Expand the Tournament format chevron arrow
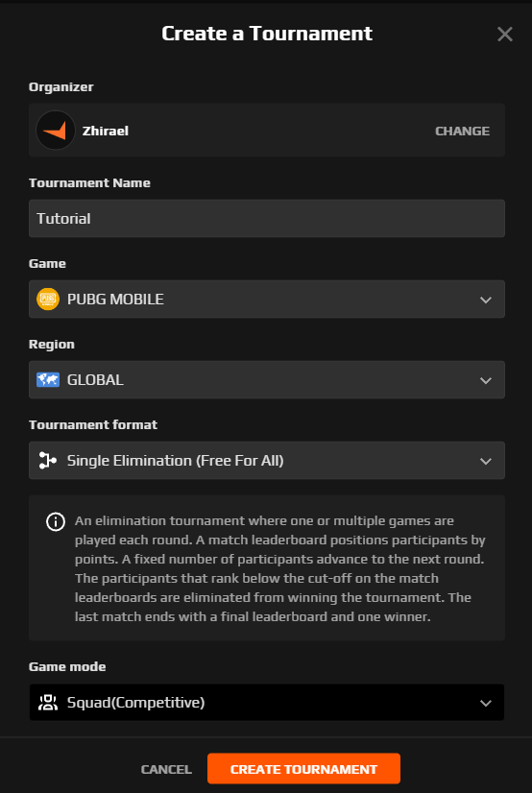The height and width of the screenshot is (793, 532). click(486, 461)
